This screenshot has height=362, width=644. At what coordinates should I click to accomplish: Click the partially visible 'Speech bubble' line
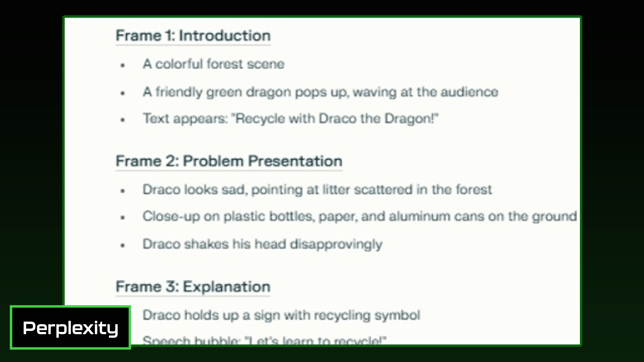tap(264, 340)
